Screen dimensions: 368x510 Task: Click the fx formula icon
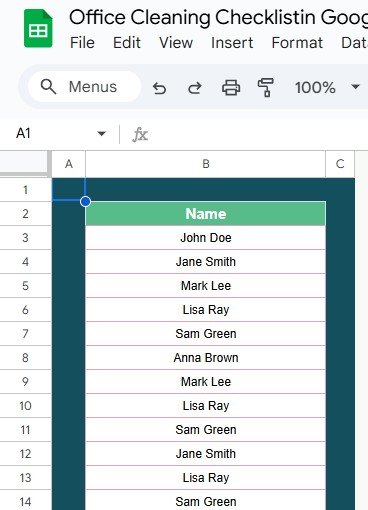pos(140,134)
